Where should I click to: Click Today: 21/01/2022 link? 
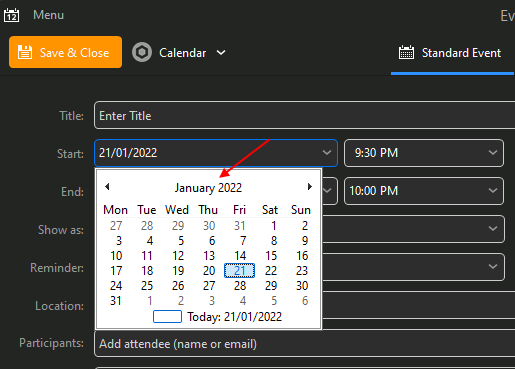click(x=234, y=316)
